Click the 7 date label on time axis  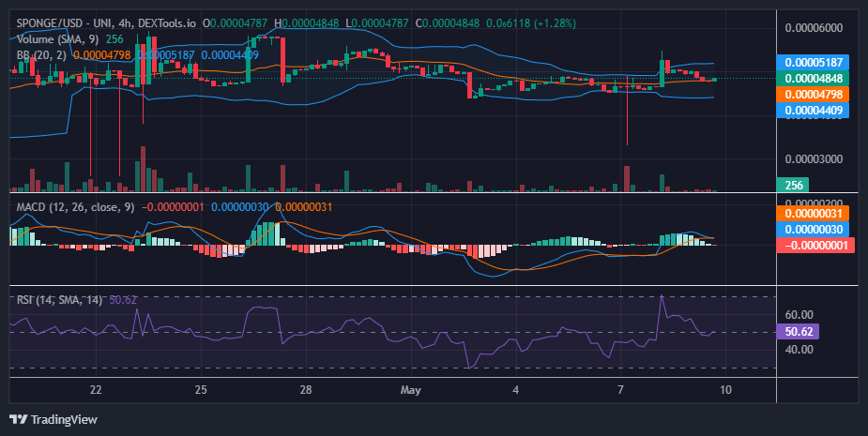pos(620,389)
